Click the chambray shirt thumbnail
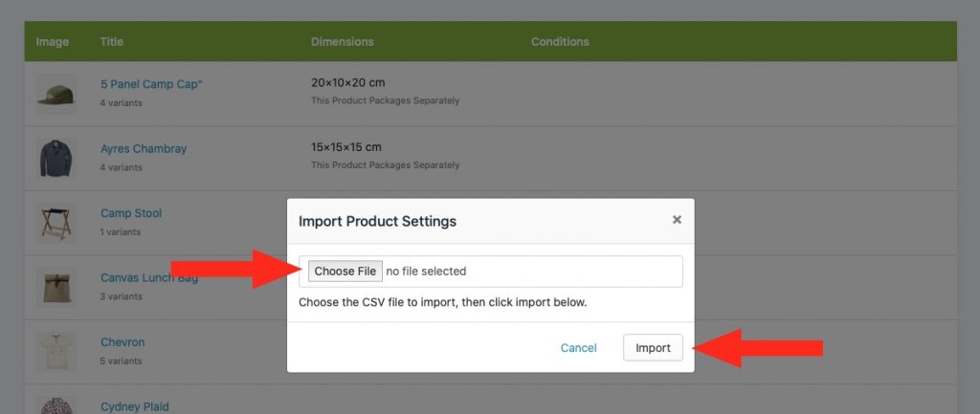 (56, 159)
